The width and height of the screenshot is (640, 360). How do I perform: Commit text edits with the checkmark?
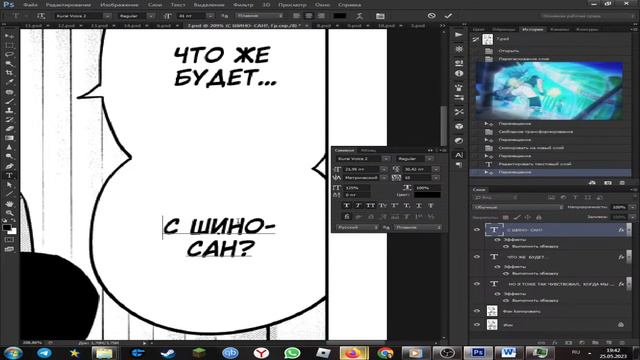pyautogui.click(x=448, y=16)
